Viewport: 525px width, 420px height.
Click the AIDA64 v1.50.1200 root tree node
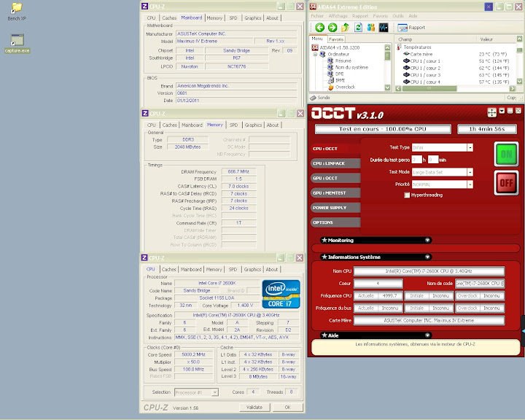point(336,47)
